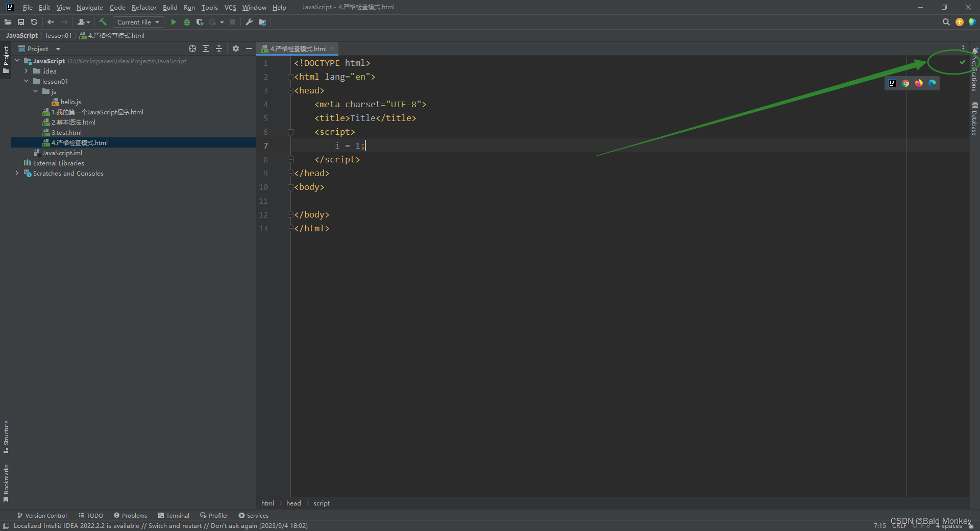Collapse the lesson01 folder

(27, 81)
